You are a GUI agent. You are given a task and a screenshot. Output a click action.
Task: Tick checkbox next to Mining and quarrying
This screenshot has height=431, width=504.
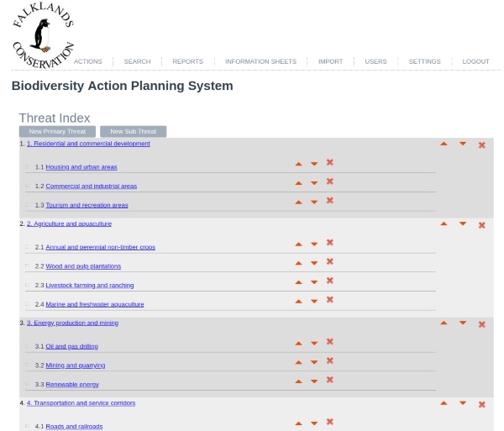[x=27, y=365]
